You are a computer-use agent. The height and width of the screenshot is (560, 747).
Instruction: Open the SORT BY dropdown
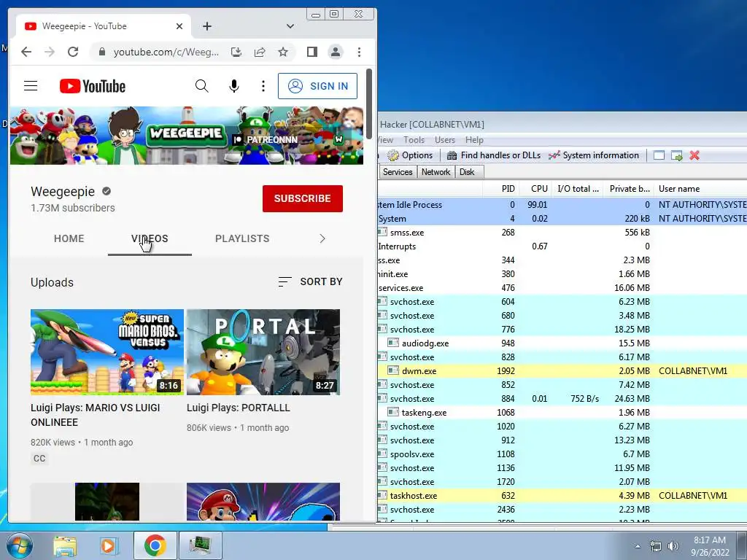point(310,282)
